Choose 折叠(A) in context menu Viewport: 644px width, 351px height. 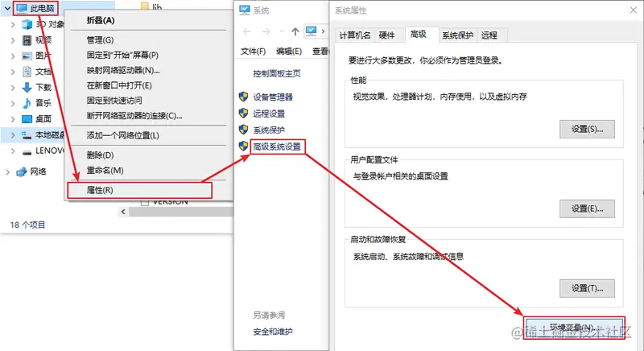[x=148, y=20]
